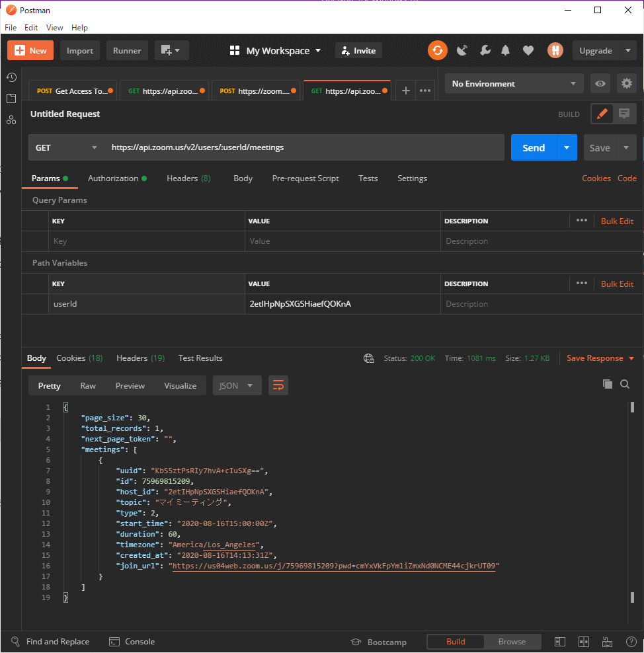This screenshot has height=653, width=644.
Task: Open Query Params column options three dots
Action: (x=581, y=220)
